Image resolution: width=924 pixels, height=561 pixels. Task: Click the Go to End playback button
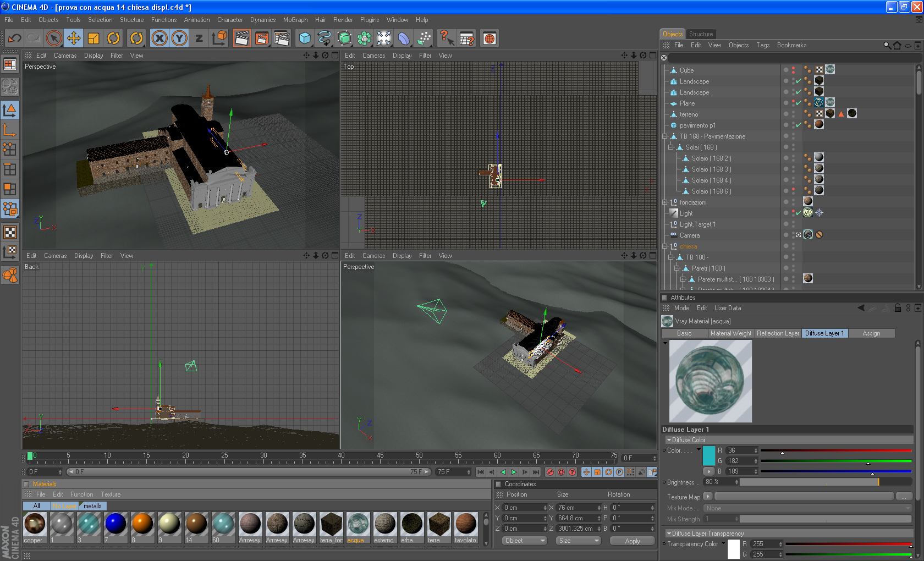(536, 472)
